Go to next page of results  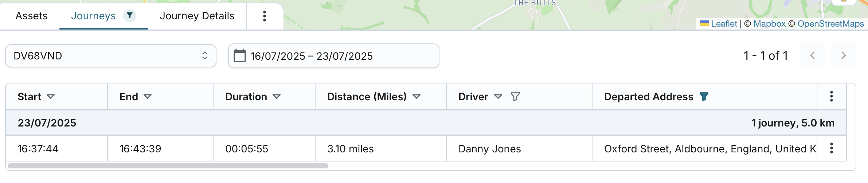[x=843, y=55]
